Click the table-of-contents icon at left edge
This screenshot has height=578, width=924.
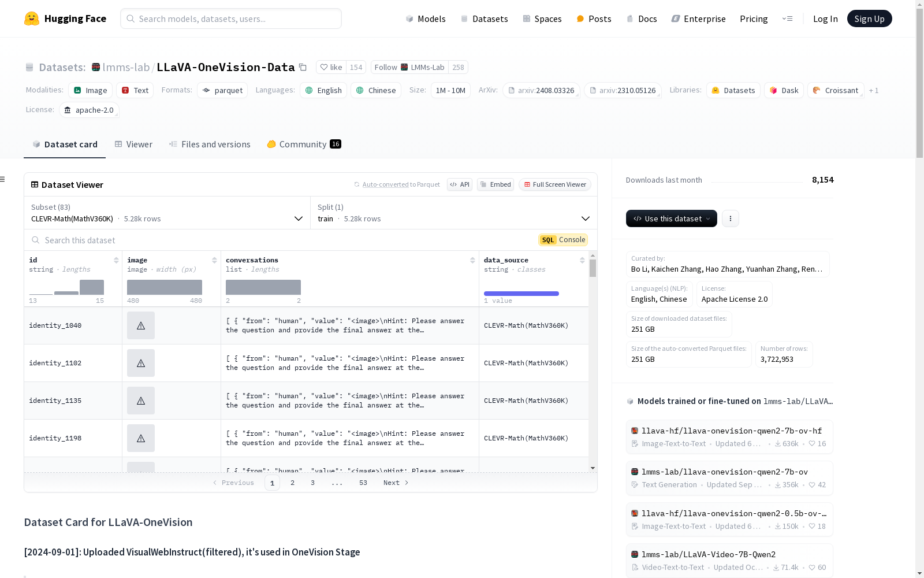(x=2, y=179)
